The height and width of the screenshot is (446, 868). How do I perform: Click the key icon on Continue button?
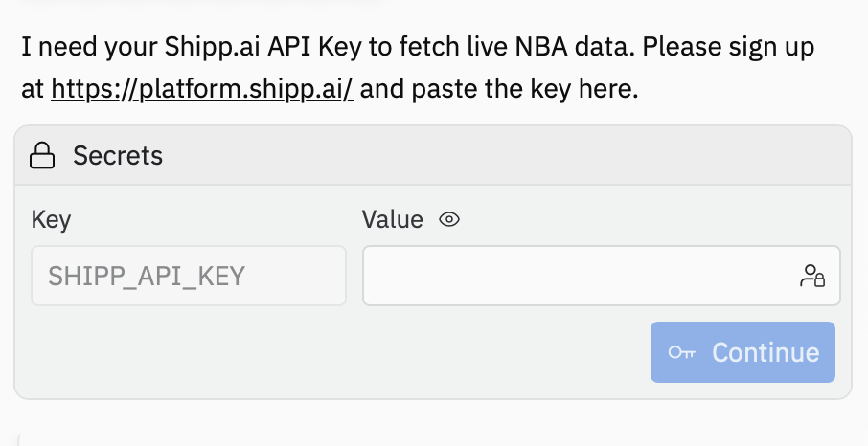point(682,352)
